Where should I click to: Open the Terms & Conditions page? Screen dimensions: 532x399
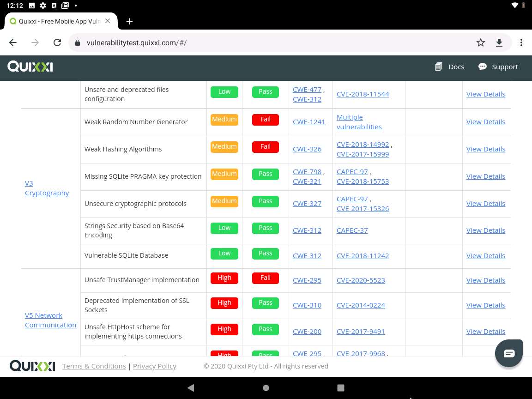94,366
